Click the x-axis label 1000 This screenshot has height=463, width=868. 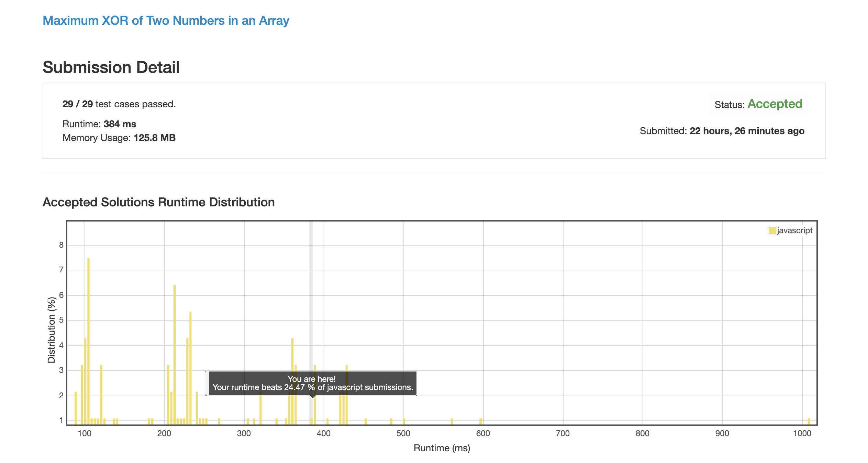(x=802, y=433)
